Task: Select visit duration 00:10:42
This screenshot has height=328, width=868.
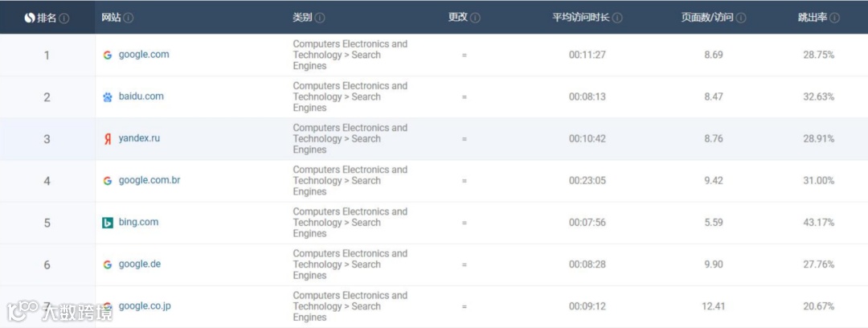Action: (587, 138)
